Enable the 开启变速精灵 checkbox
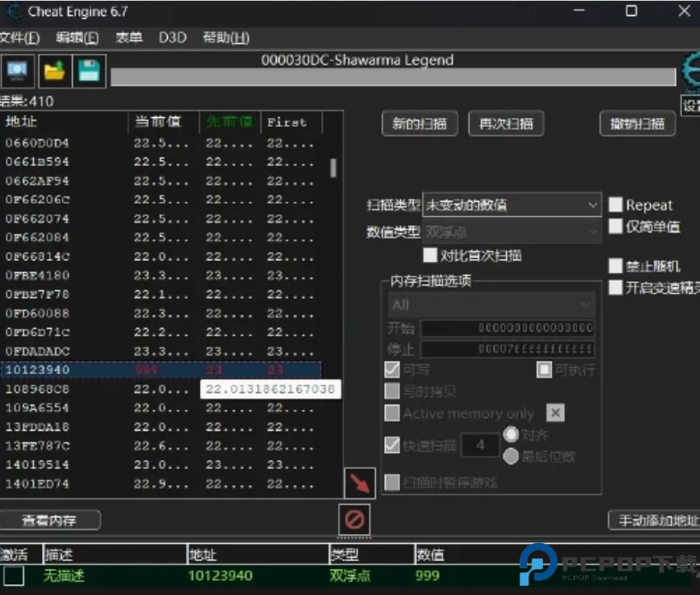 (616, 288)
